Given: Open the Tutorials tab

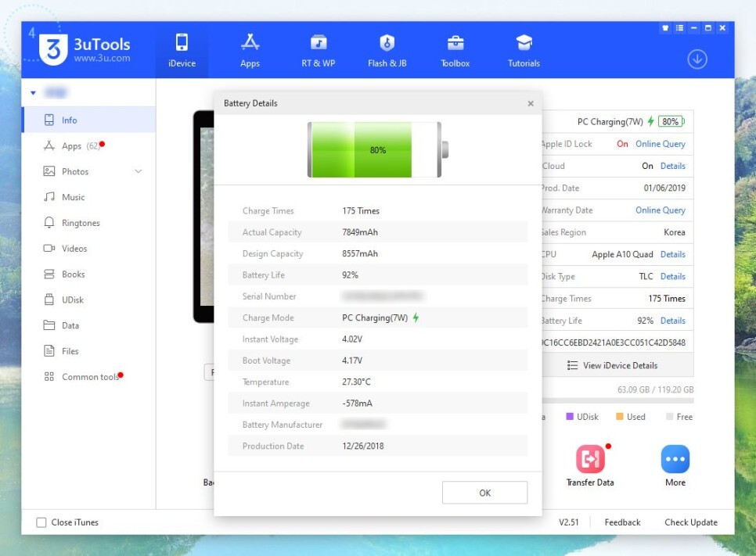Looking at the screenshot, I should (524, 50).
